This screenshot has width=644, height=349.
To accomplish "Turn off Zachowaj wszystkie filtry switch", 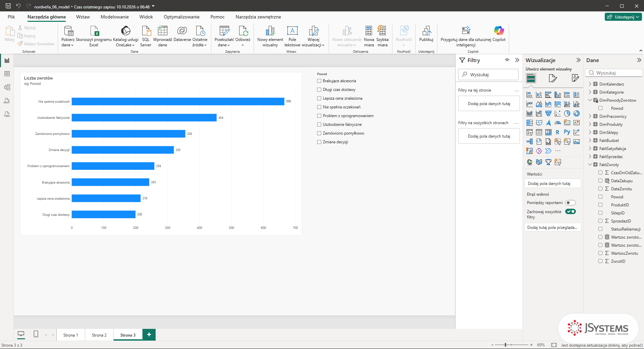I will pos(570,211).
